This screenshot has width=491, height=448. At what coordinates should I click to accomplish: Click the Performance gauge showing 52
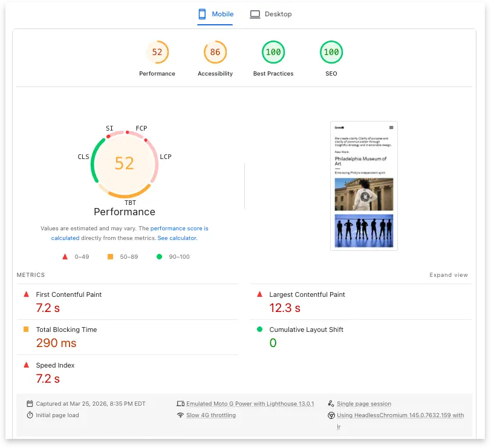point(124,164)
